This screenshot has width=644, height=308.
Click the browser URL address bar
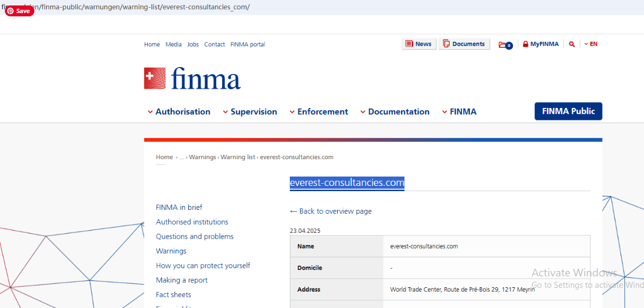pos(322,8)
